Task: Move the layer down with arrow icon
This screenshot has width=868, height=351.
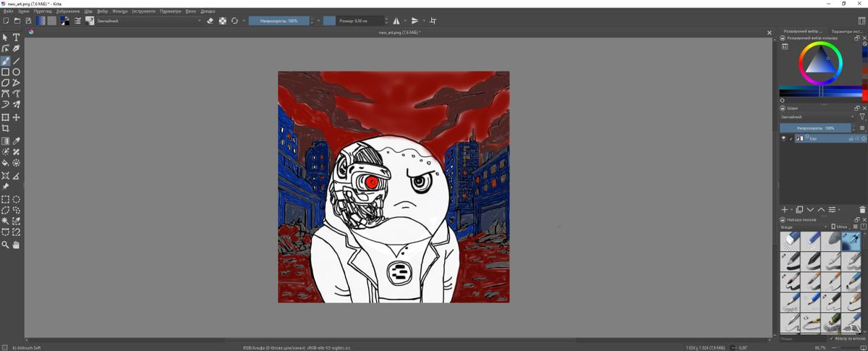Action: pyautogui.click(x=810, y=209)
